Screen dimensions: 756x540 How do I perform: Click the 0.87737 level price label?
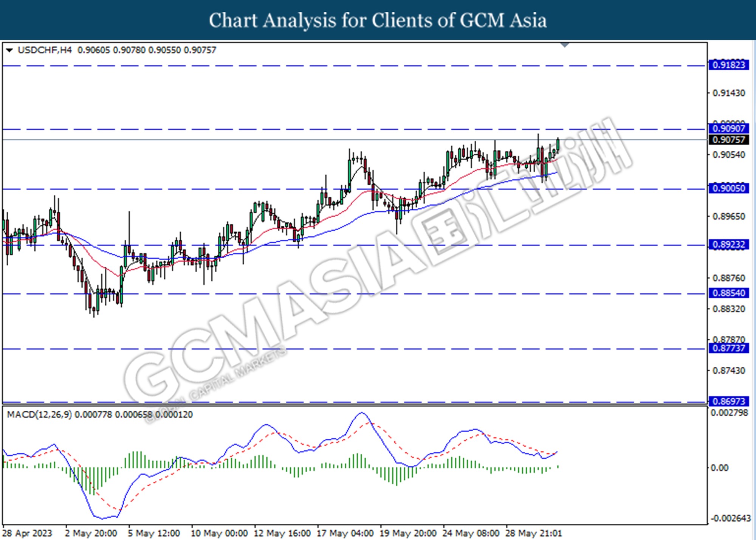[x=728, y=348]
